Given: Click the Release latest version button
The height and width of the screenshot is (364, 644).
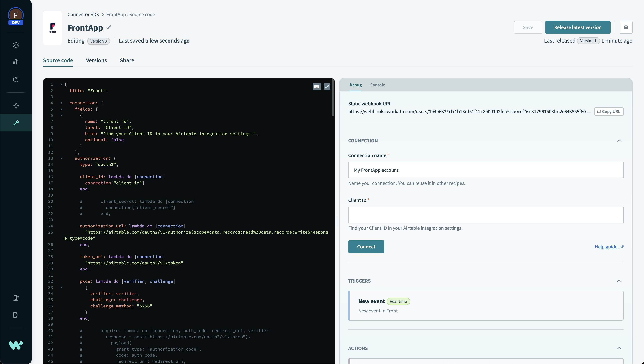Looking at the screenshot, I should [578, 27].
